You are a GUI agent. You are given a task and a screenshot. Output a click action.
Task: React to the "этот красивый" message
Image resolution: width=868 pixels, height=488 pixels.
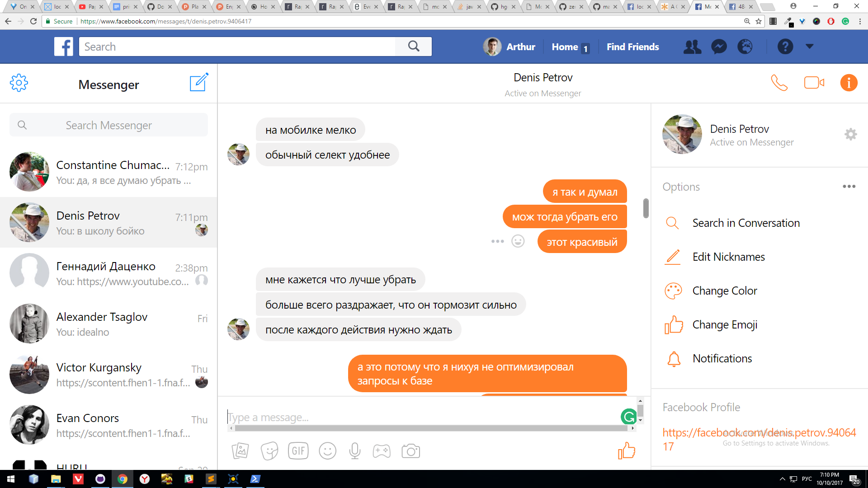(x=518, y=241)
